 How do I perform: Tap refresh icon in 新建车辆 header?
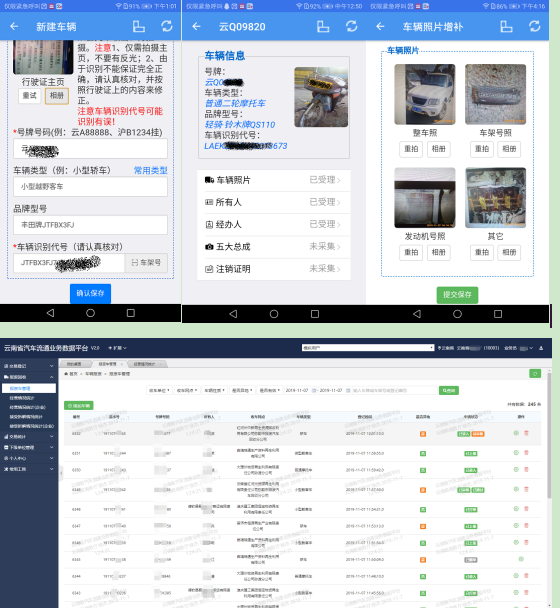167,26
